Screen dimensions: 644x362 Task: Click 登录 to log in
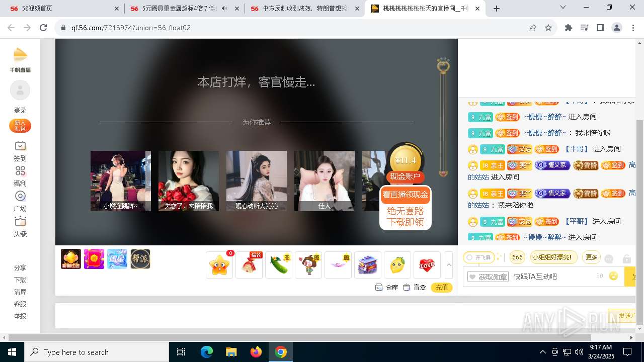[20, 110]
